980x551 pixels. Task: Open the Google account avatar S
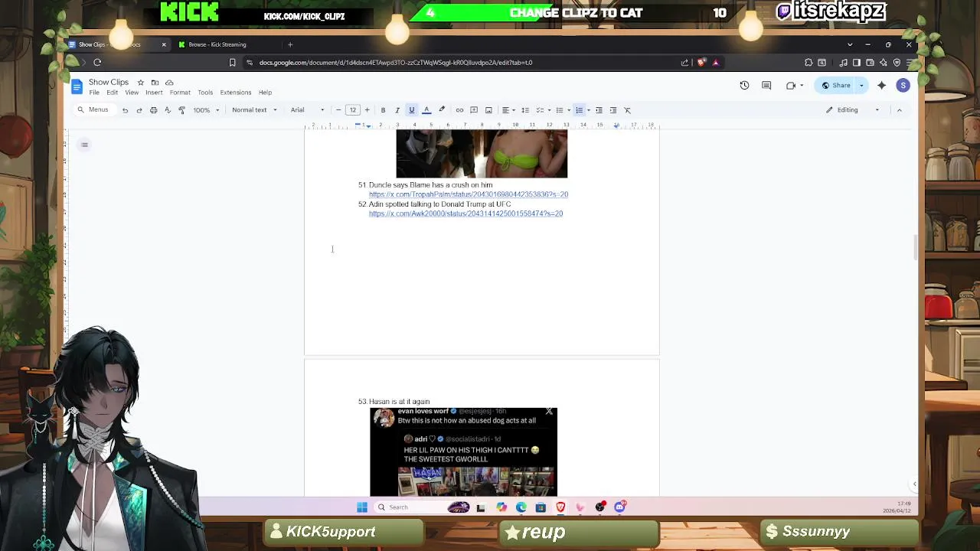[903, 86]
